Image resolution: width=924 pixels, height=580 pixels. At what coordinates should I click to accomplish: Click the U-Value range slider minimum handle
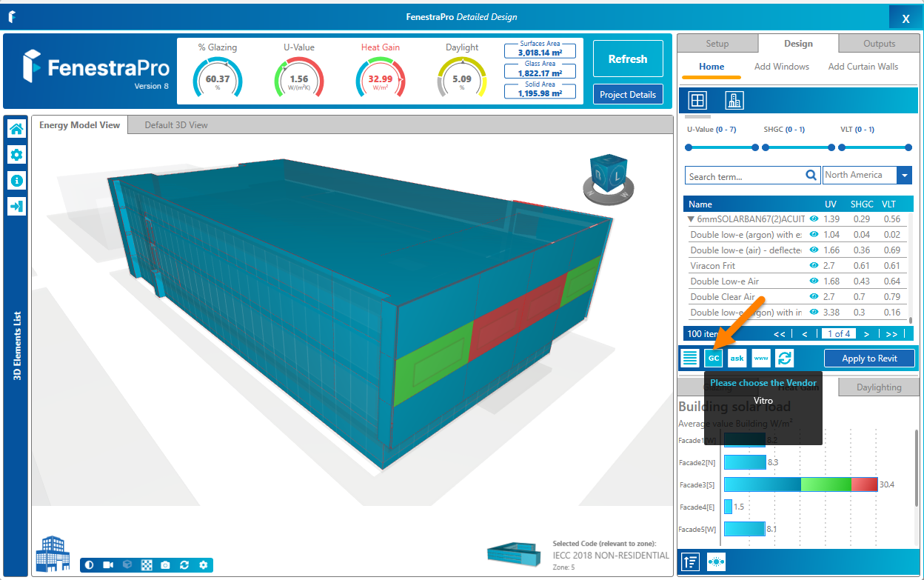point(689,147)
